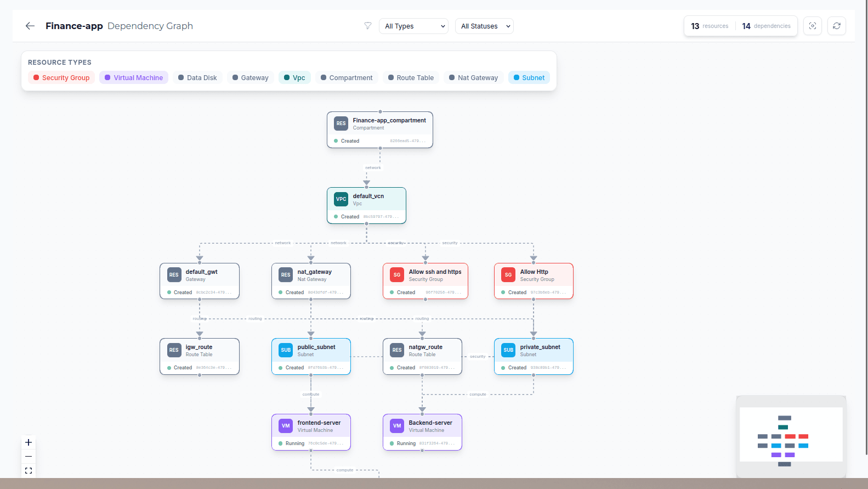This screenshot has height=489, width=868.
Task: Toggle the Virtual Machine type filter
Action: (x=134, y=77)
